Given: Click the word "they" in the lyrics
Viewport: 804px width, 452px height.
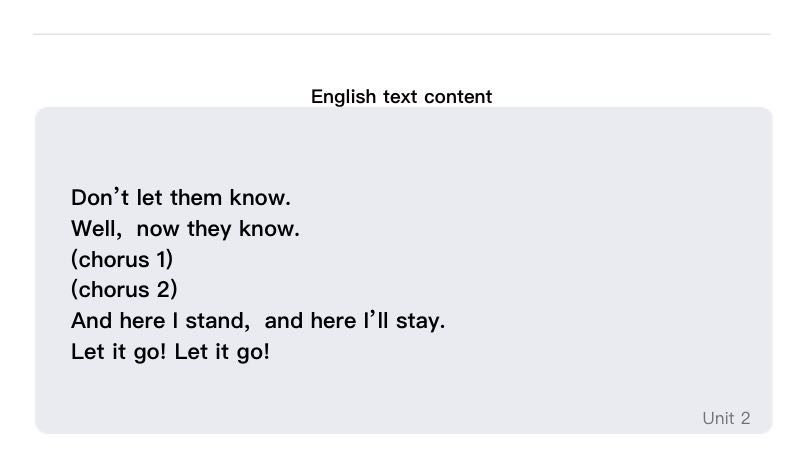Looking at the screenshot, I should [x=209, y=229].
